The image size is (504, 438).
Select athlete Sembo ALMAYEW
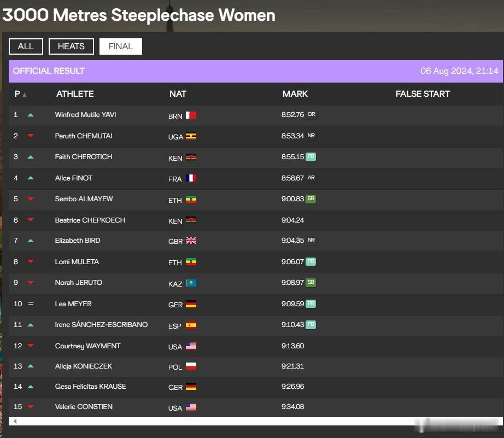pyautogui.click(x=84, y=198)
